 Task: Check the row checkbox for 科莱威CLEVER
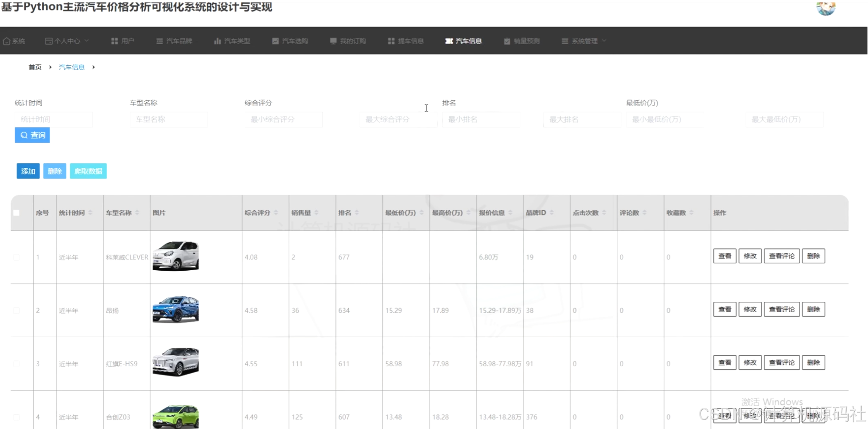pyautogui.click(x=17, y=257)
